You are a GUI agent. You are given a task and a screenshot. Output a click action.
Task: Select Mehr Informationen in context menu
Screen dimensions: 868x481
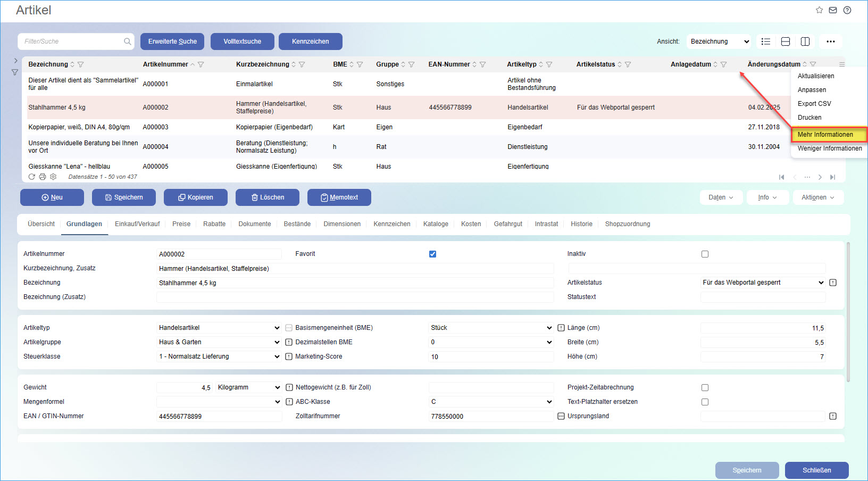pos(828,135)
